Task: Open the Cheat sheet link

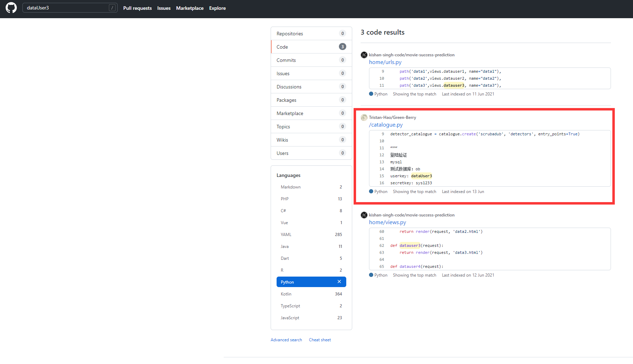Action: (x=320, y=340)
